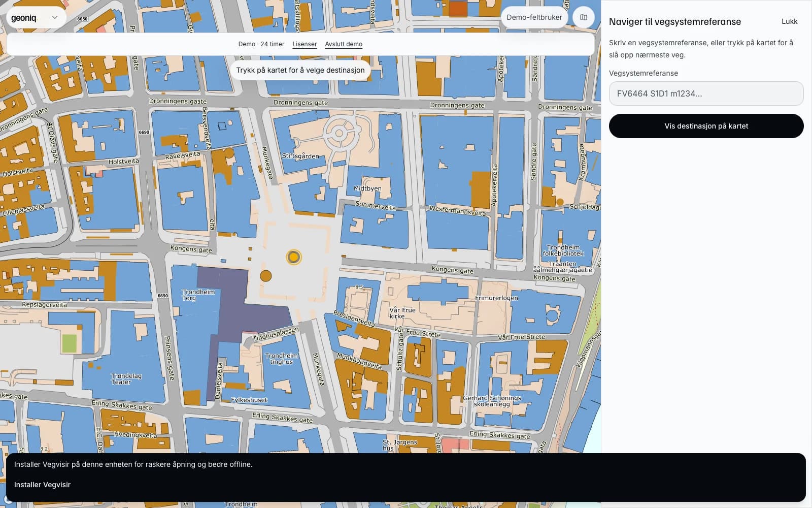Image resolution: width=812 pixels, height=508 pixels.
Task: Click the Trondheim folkebibliotek map label
Action: tap(563, 250)
